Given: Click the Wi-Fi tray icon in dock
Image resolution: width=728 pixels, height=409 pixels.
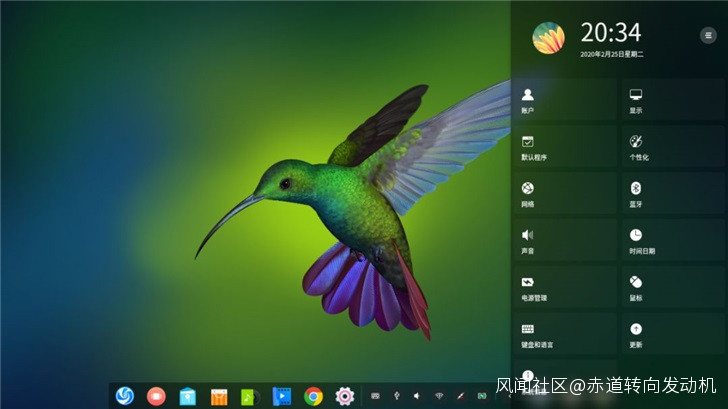Looking at the screenshot, I should click(x=439, y=396).
